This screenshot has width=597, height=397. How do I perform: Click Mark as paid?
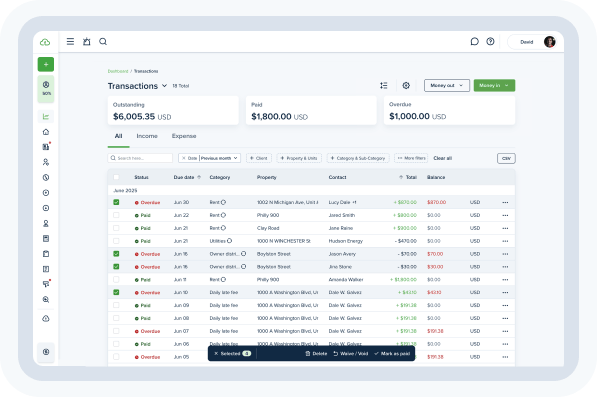click(x=392, y=354)
